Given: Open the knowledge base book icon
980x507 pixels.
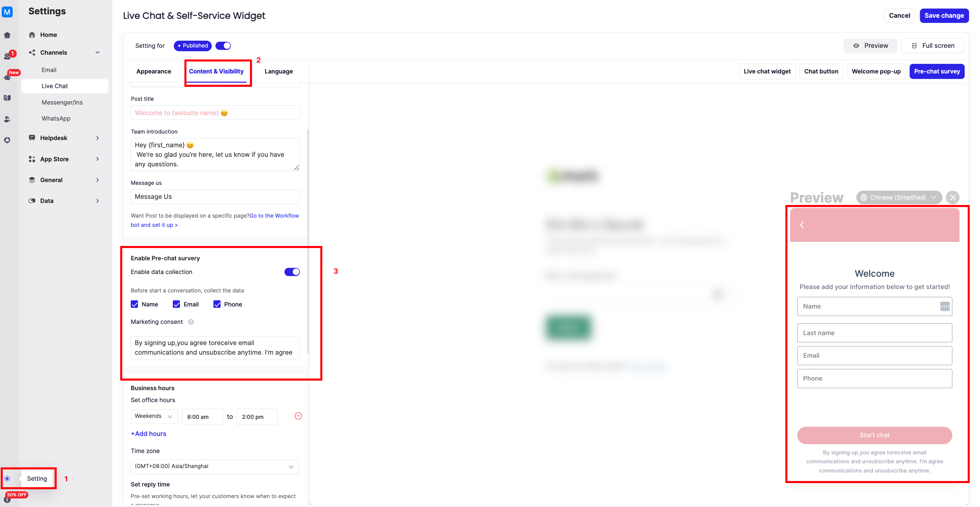Looking at the screenshot, I should click(x=7, y=98).
